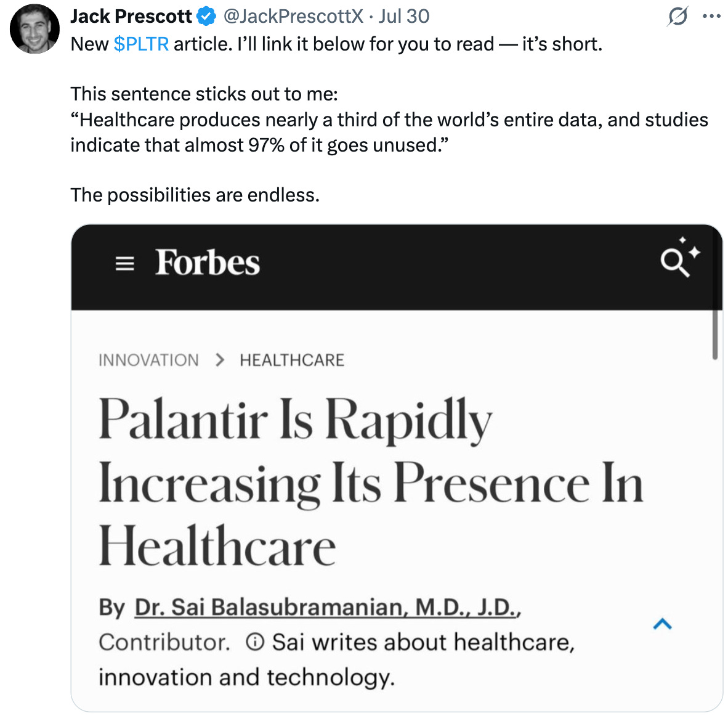The image size is (728, 721).
Task: Open the Forbes hamburger menu
Action: [124, 264]
